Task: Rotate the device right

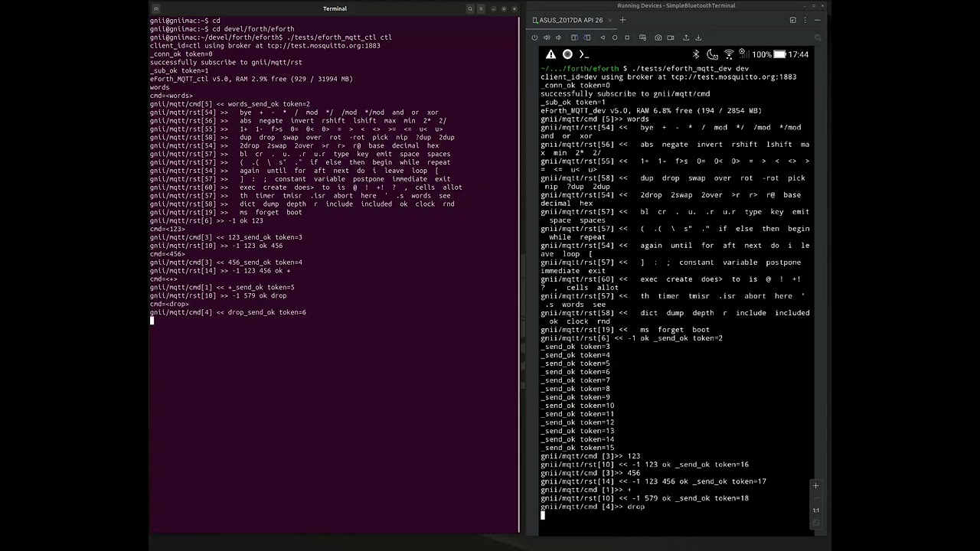Action: [587, 37]
